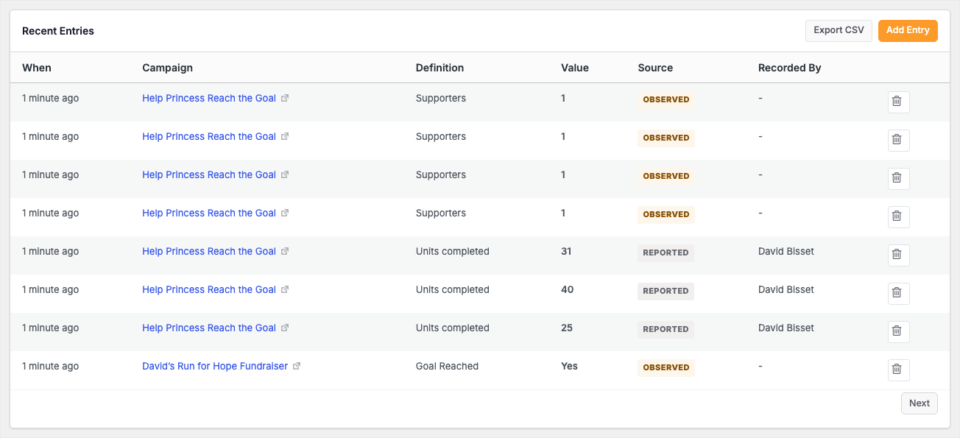Click the Goal Reached definition cell
Image resolution: width=960 pixels, height=438 pixels.
[x=447, y=366]
